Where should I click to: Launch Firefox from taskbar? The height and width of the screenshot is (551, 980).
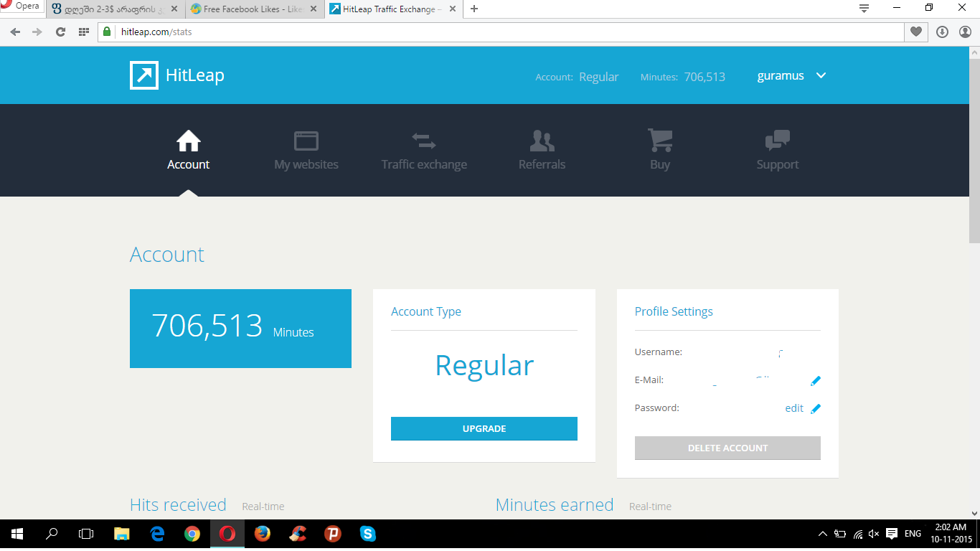coord(262,534)
